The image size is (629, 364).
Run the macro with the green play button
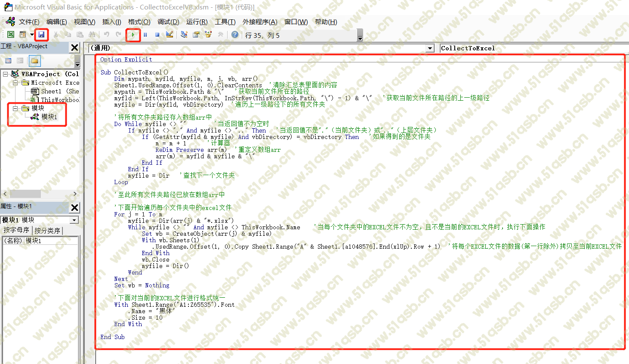tap(133, 34)
